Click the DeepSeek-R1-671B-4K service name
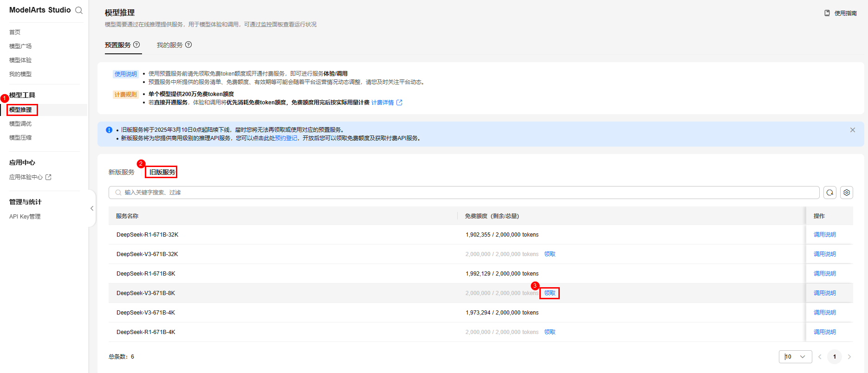The width and height of the screenshot is (868, 373). click(146, 332)
